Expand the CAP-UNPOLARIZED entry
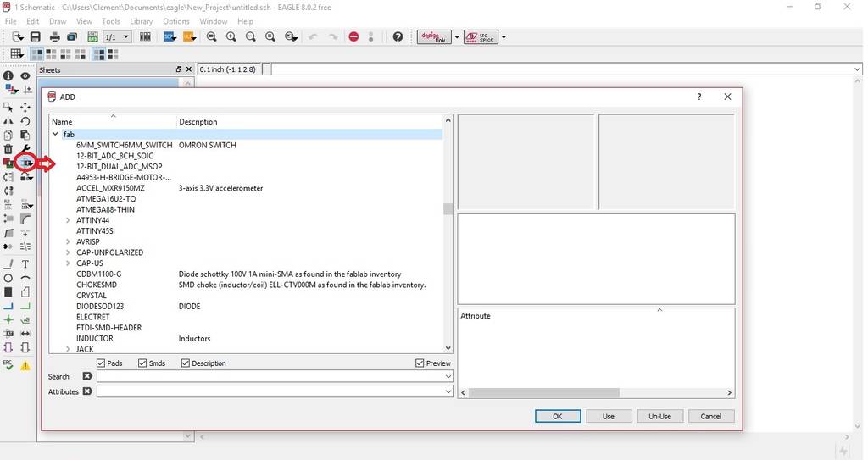This screenshot has height=460, width=868. (68, 252)
